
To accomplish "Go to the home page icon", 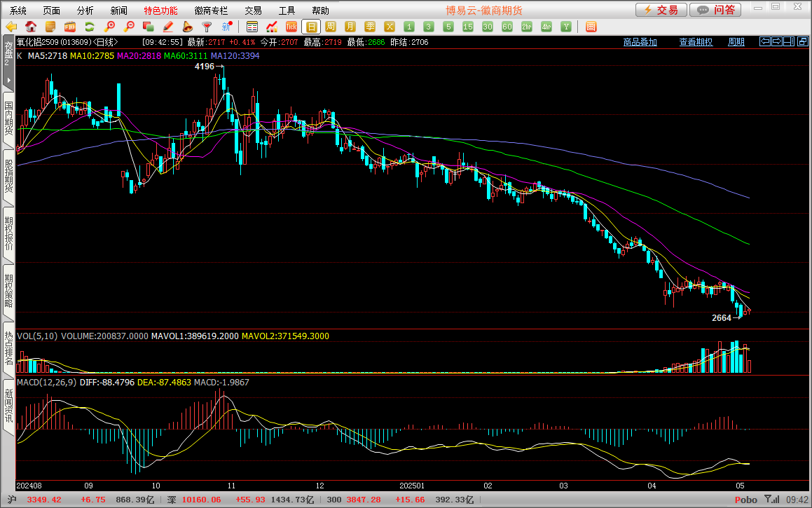I will 31,27.
